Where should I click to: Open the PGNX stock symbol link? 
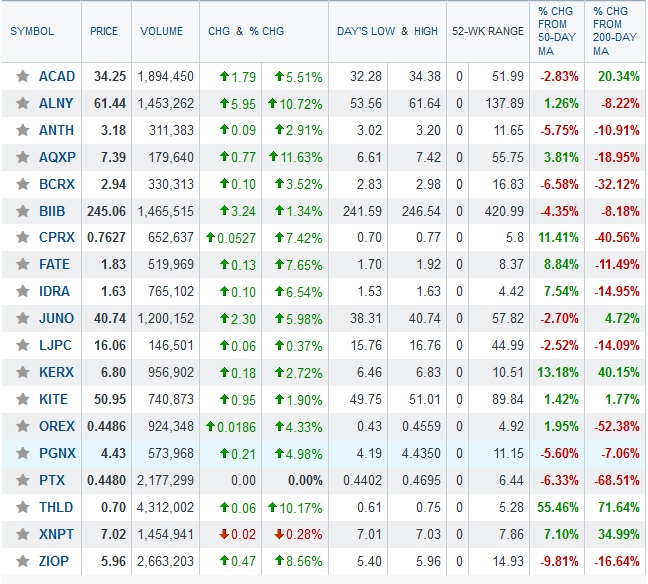pos(57,453)
